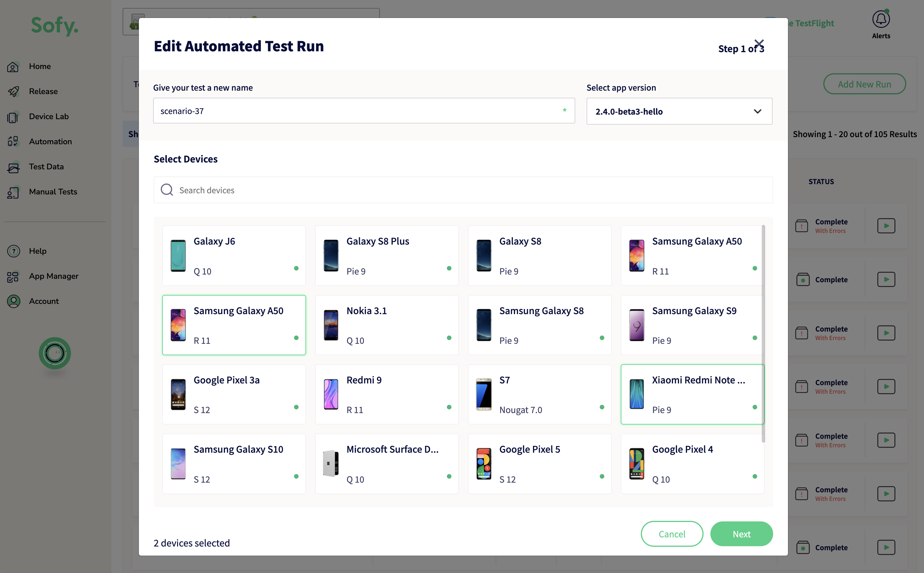This screenshot has height=573, width=924.
Task: Click the Home sidebar icon
Action: click(13, 67)
